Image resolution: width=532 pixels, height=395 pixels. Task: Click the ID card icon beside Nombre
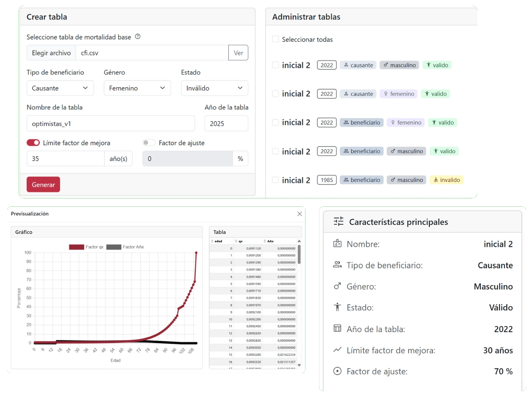click(337, 243)
